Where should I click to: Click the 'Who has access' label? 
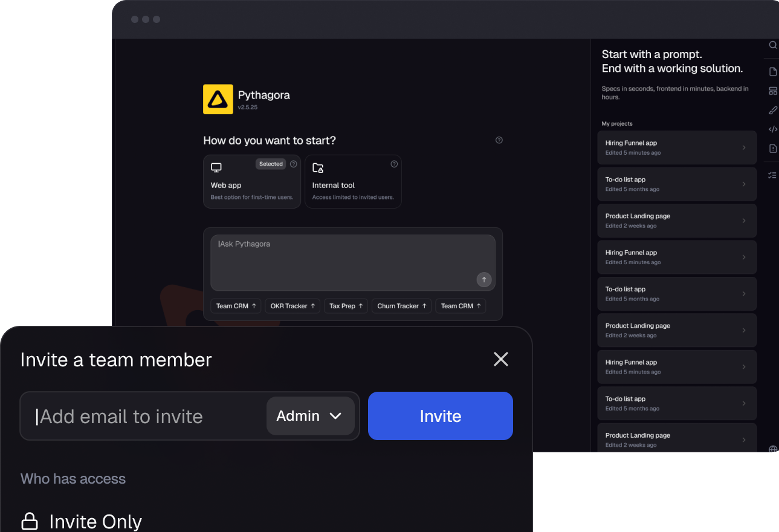point(73,479)
